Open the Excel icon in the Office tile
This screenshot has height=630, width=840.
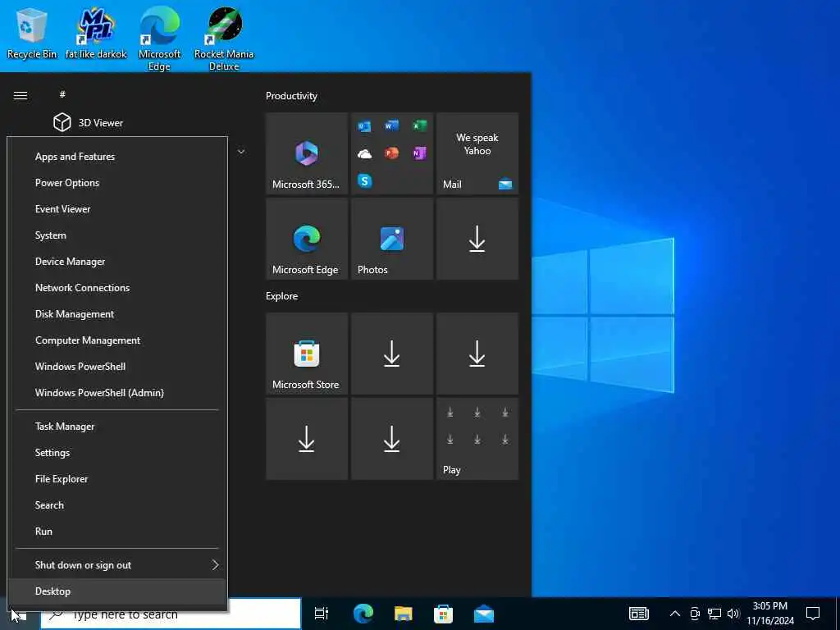pos(419,126)
